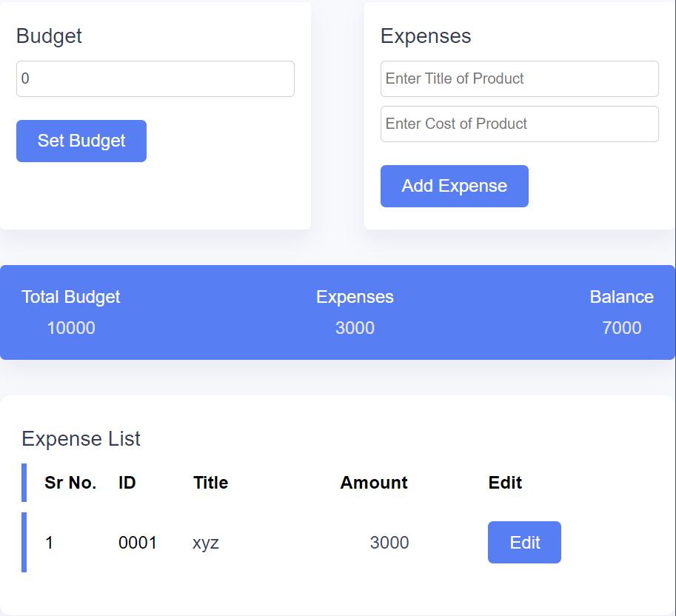Click the Total Budget label
This screenshot has width=676, height=616.
pos(71,297)
